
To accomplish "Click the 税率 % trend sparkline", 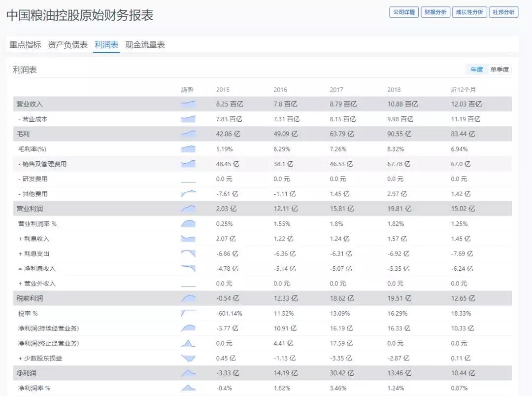I will pos(188,313).
